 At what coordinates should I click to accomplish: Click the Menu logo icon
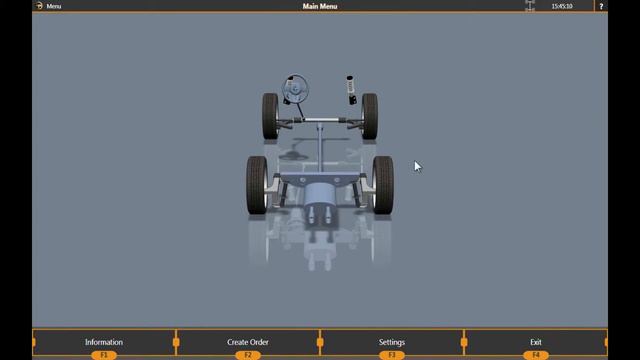(39, 6)
